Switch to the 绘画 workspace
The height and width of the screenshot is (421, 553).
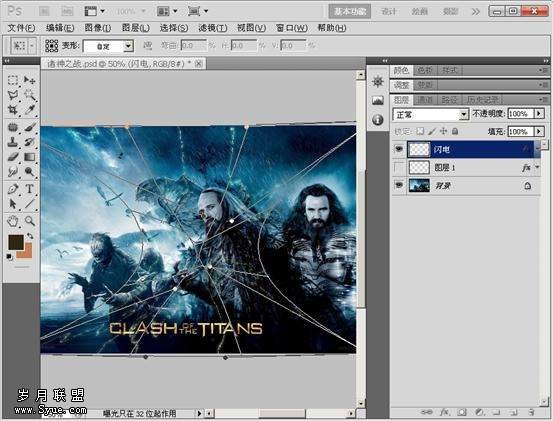coord(419,12)
